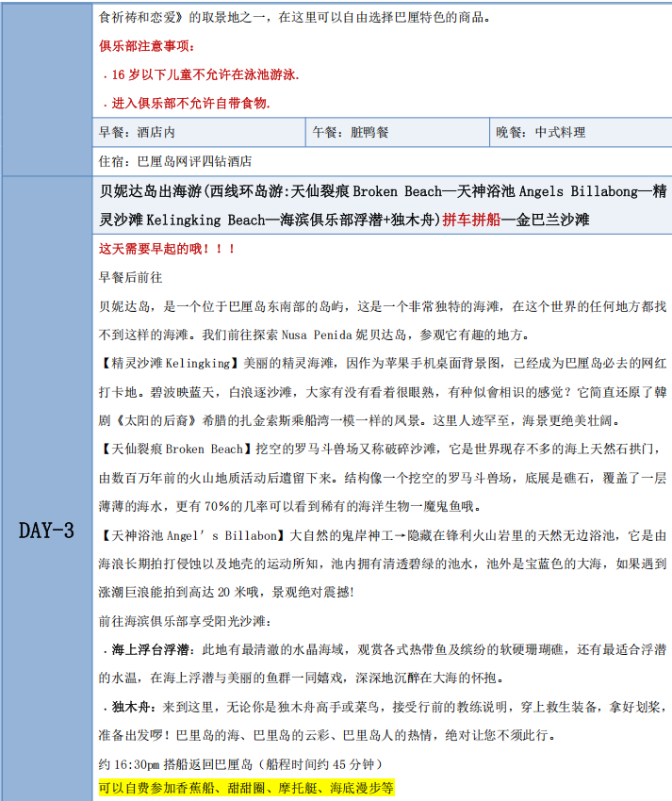Click the line 16岁以下儿童不允许在泳池游泳

(x=201, y=74)
